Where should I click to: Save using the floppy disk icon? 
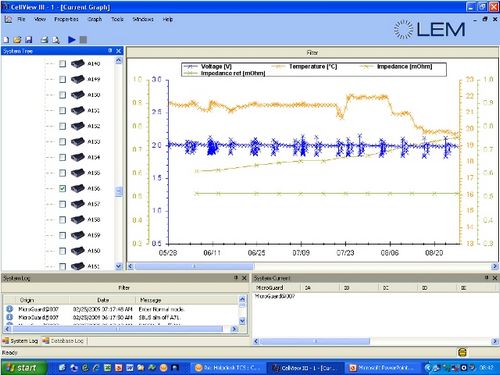click(x=29, y=40)
